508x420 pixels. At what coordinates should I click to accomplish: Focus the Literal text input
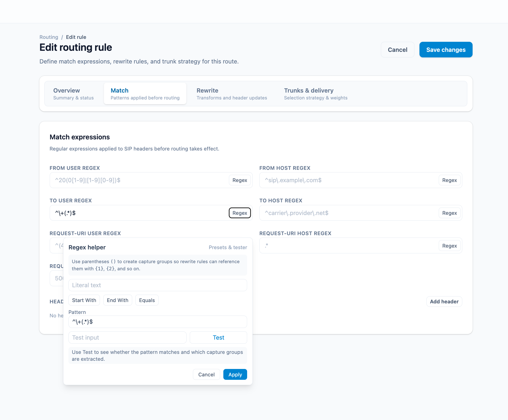click(158, 285)
